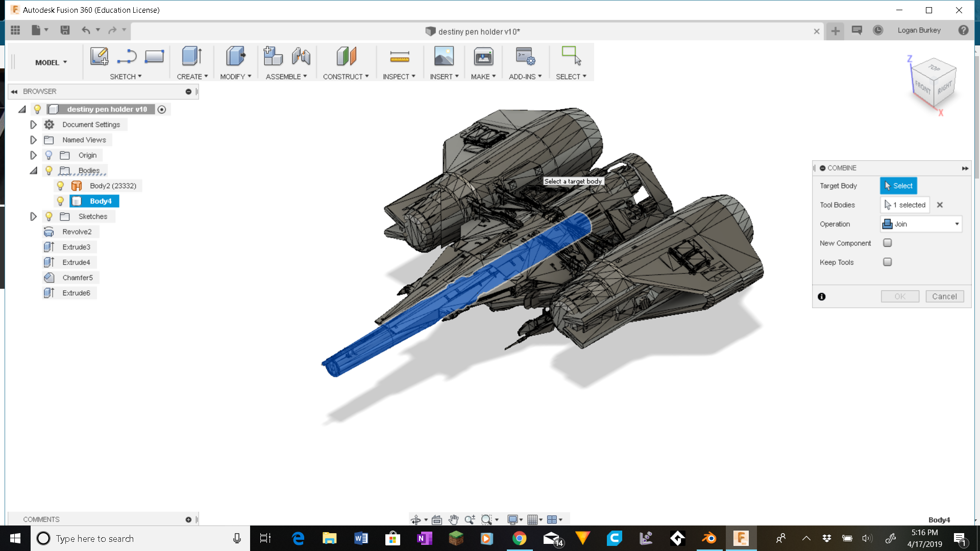
Task: Check the Keep Tools option
Action: coord(887,262)
